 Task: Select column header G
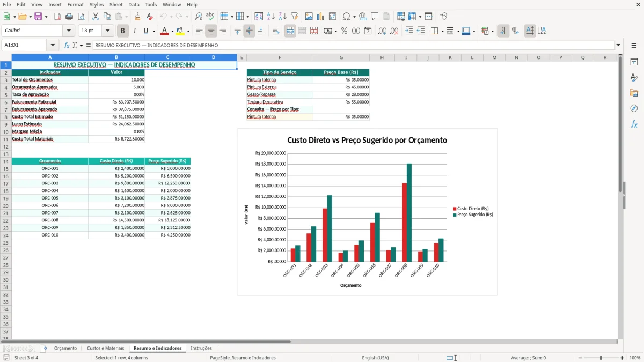pos(341,57)
